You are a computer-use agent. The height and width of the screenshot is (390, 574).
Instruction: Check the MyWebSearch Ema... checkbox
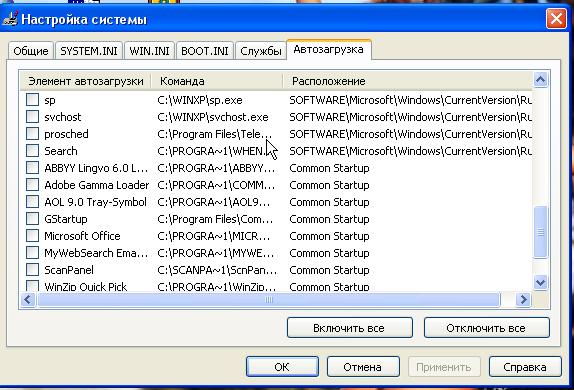click(x=33, y=253)
